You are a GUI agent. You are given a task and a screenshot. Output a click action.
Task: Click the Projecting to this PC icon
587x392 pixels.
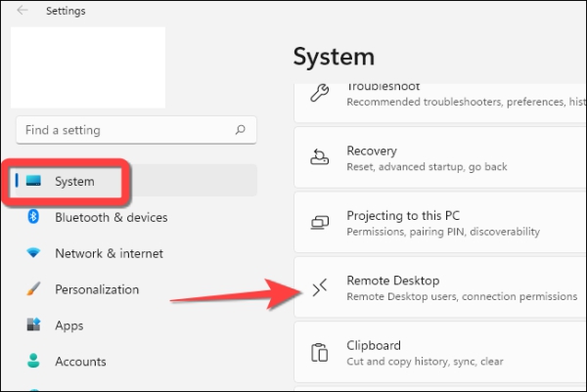(x=320, y=223)
